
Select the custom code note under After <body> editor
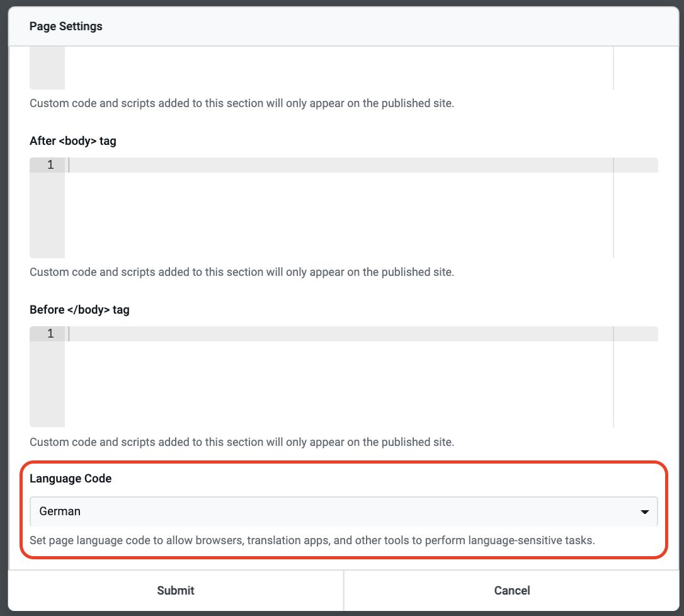(x=242, y=272)
